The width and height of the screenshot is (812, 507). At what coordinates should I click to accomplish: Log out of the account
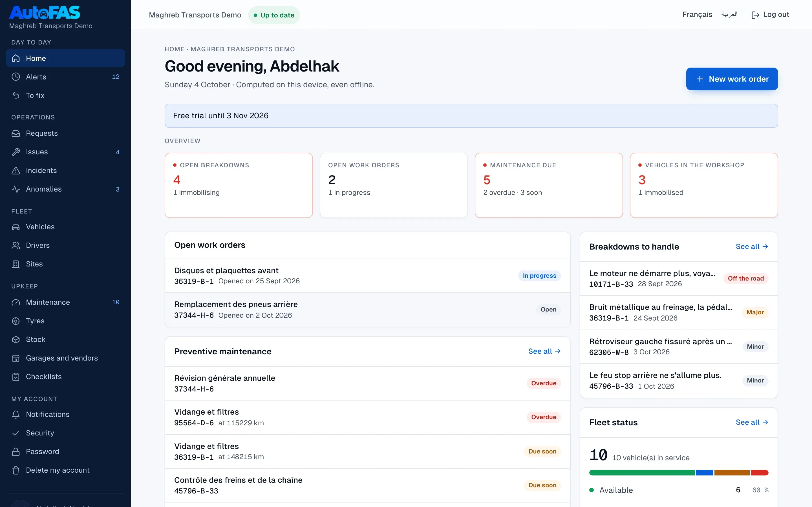tap(770, 15)
